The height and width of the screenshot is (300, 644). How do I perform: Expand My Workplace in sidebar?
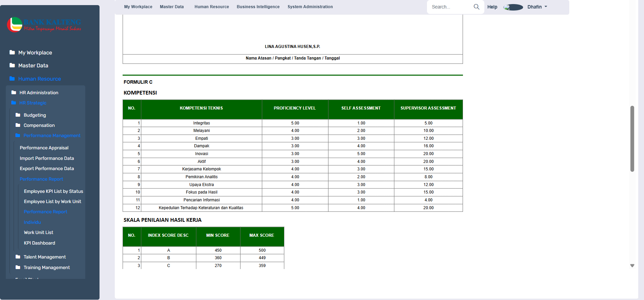35,53
